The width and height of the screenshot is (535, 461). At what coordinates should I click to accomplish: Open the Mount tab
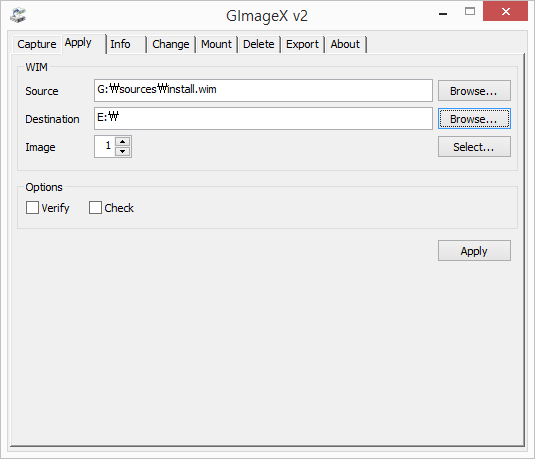pos(216,44)
